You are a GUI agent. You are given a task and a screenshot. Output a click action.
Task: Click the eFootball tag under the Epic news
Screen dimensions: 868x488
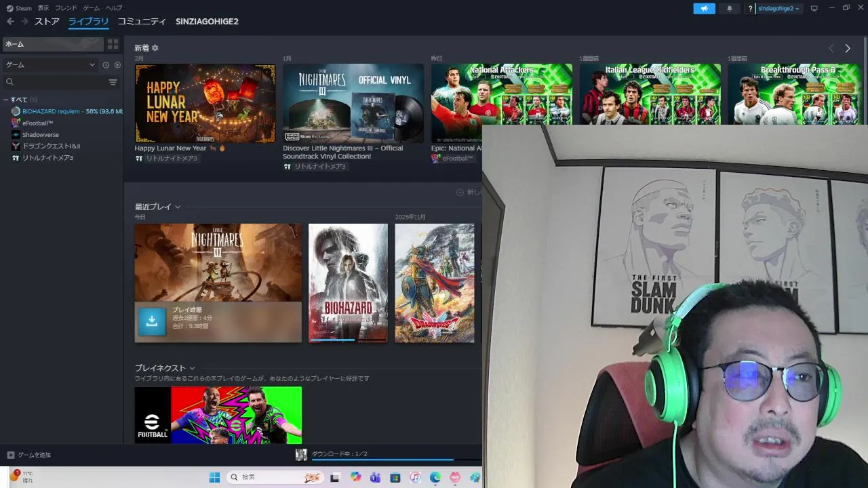[x=453, y=159]
